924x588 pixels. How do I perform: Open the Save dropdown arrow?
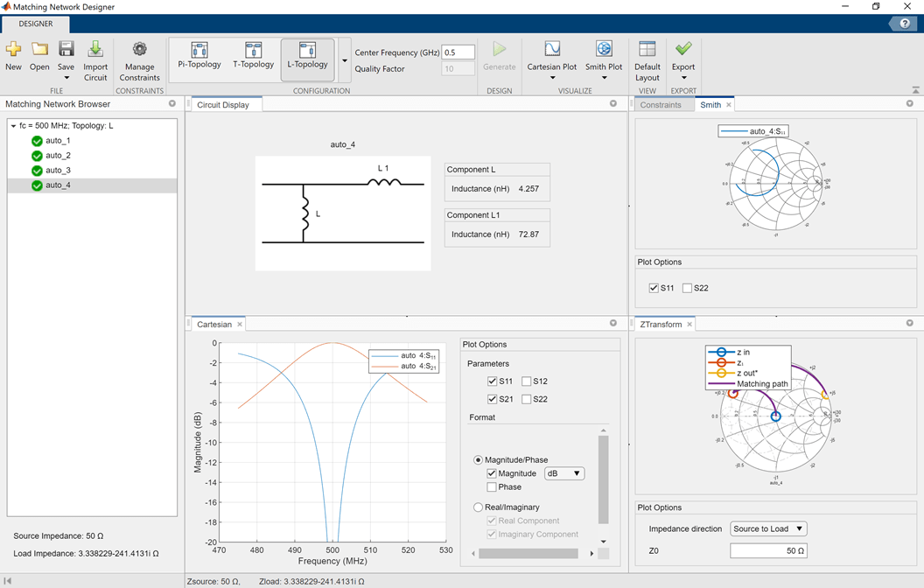pos(66,78)
